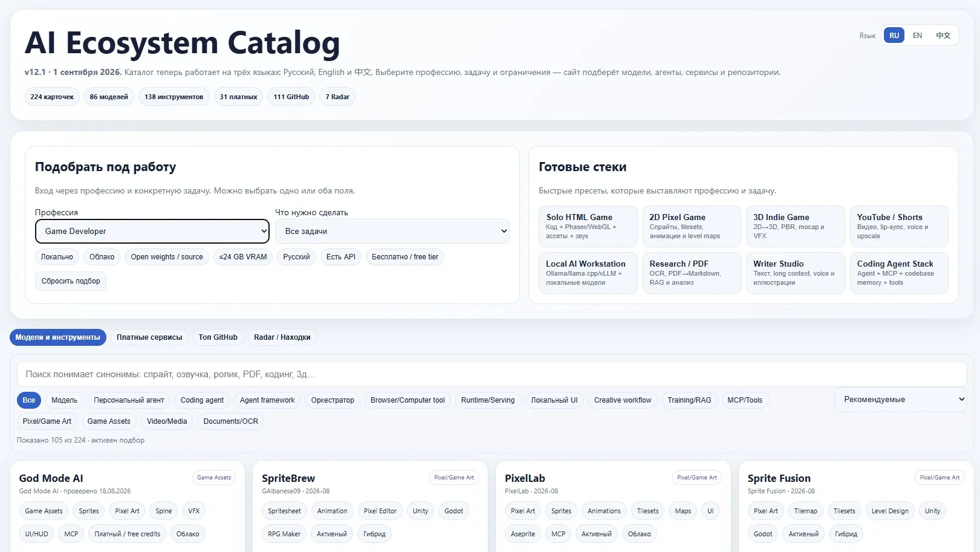The height and width of the screenshot is (552, 980).
Task: Switch language to EN
Action: coord(917,36)
